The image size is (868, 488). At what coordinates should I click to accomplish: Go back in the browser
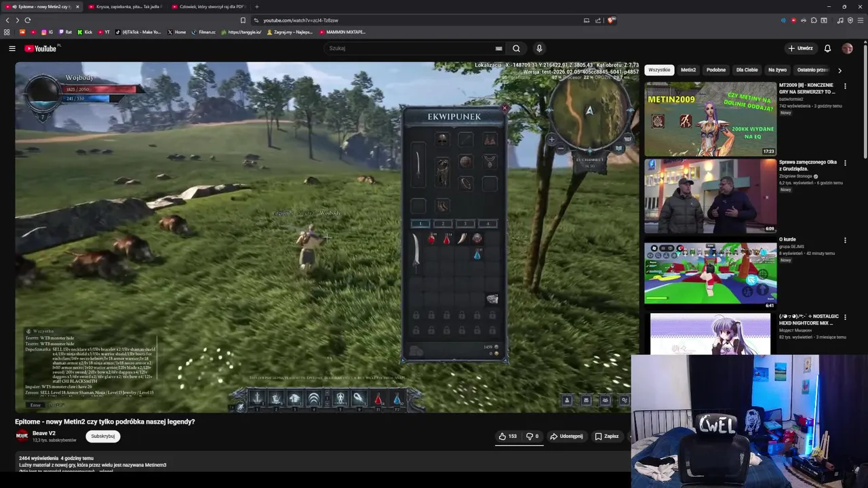pyautogui.click(x=7, y=20)
